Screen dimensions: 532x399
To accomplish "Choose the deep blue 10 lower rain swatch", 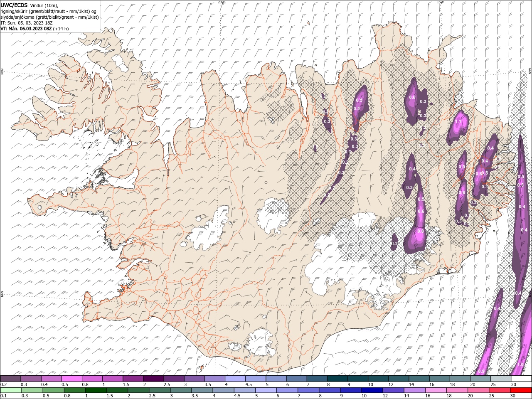I will [372, 390].
